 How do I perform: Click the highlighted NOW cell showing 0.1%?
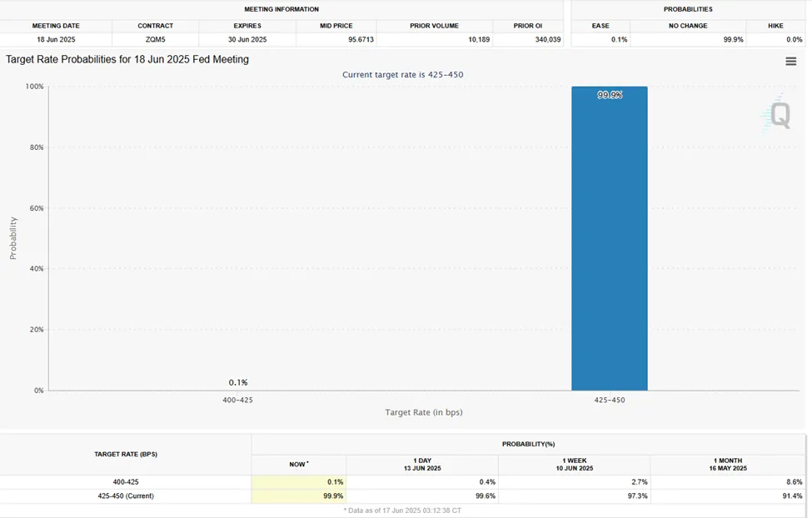point(299,482)
